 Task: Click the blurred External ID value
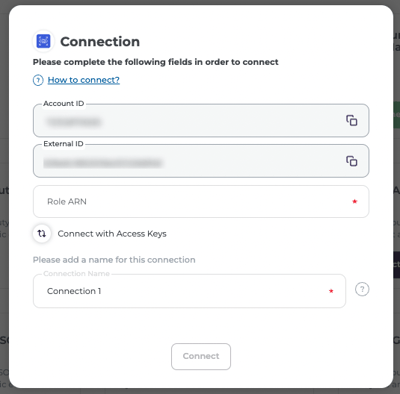(103, 163)
